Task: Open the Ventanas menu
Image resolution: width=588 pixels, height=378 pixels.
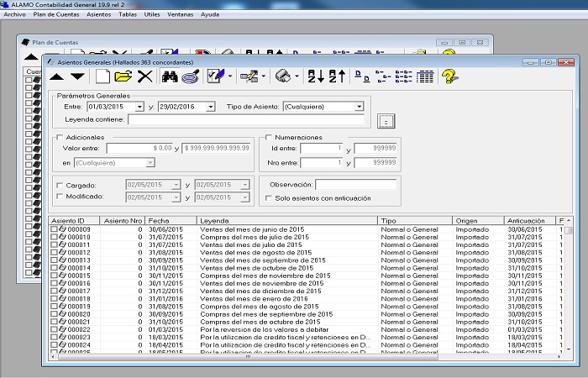Action: point(180,14)
